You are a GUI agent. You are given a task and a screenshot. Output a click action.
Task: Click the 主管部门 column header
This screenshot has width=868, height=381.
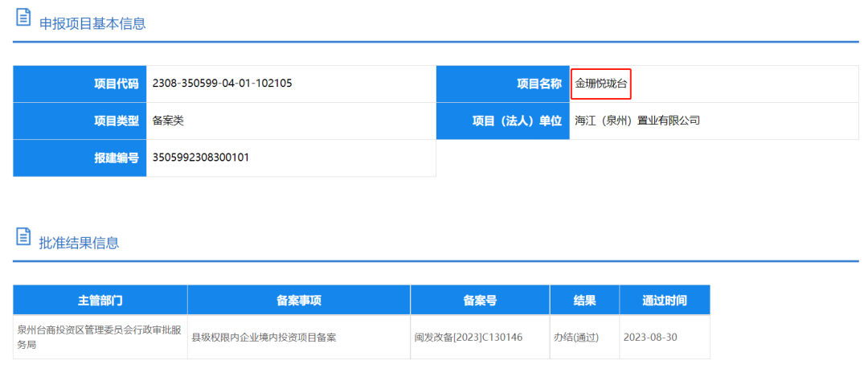(100, 300)
